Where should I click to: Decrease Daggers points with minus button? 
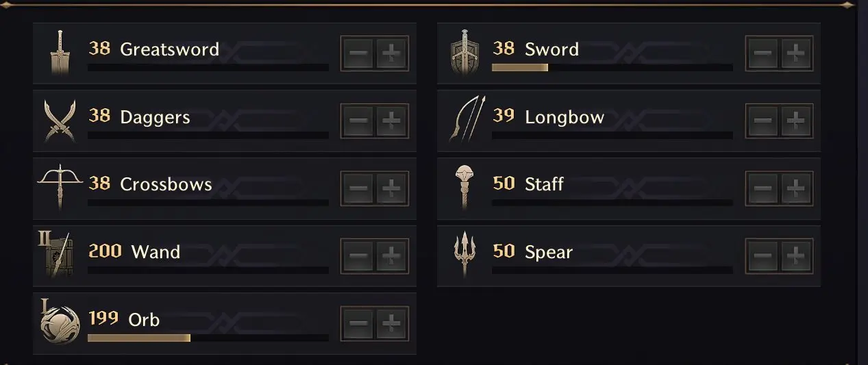tap(358, 121)
